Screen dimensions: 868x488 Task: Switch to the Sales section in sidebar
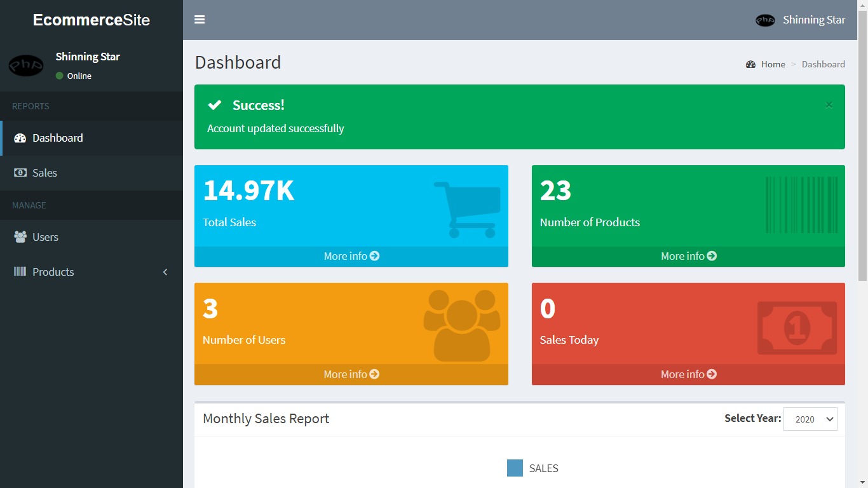pyautogui.click(x=44, y=173)
